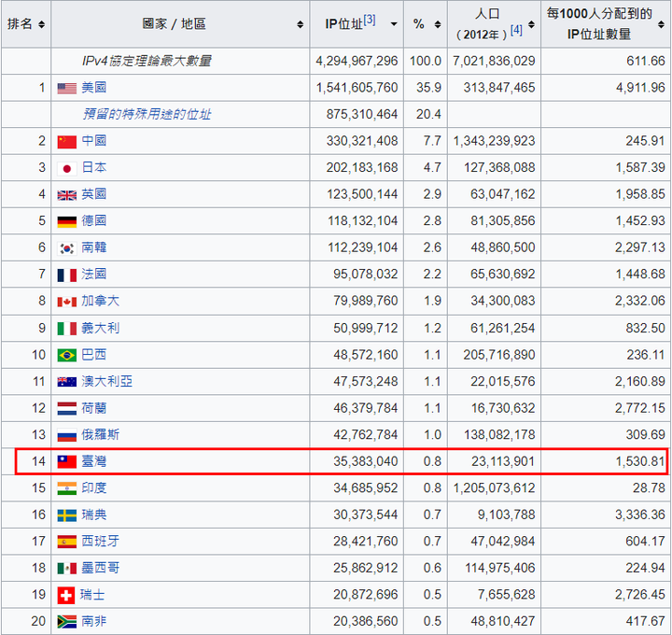
Task: Click the South Africa flag icon
Action: pos(67,622)
